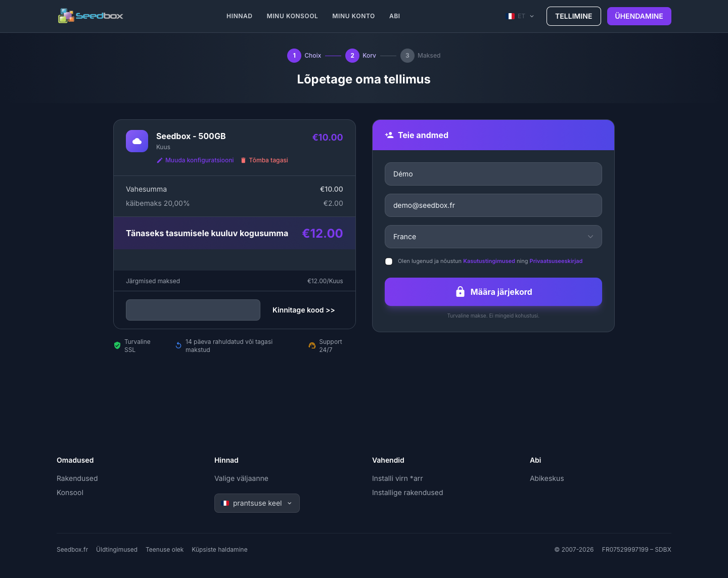Open the Rakendused footer link

pyautogui.click(x=77, y=478)
